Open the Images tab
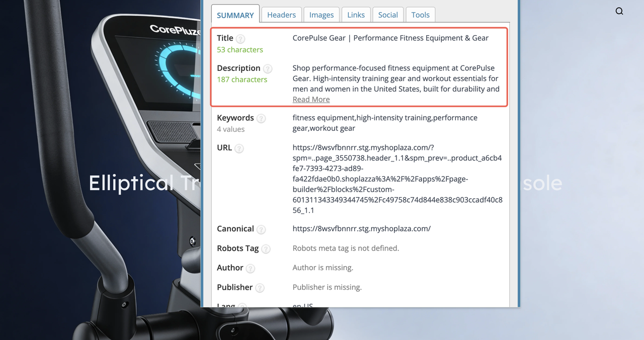 pos(321,15)
